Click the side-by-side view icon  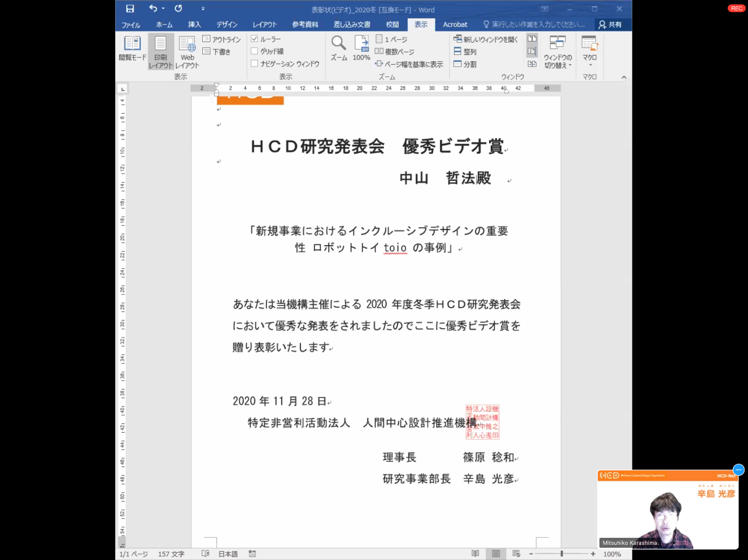532,39
